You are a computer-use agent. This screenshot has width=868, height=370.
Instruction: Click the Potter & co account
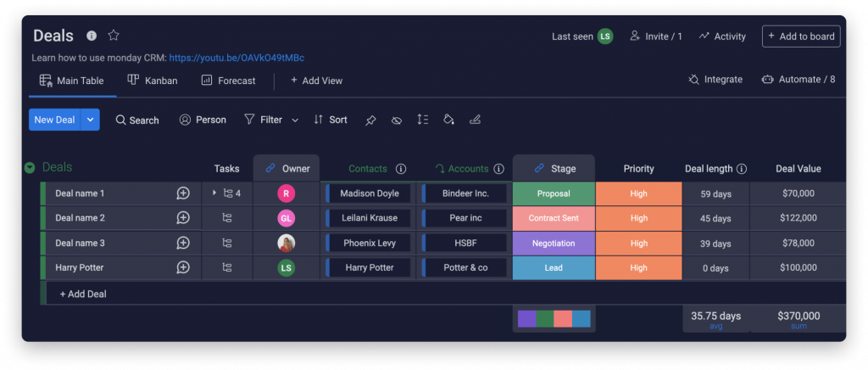[x=465, y=267]
